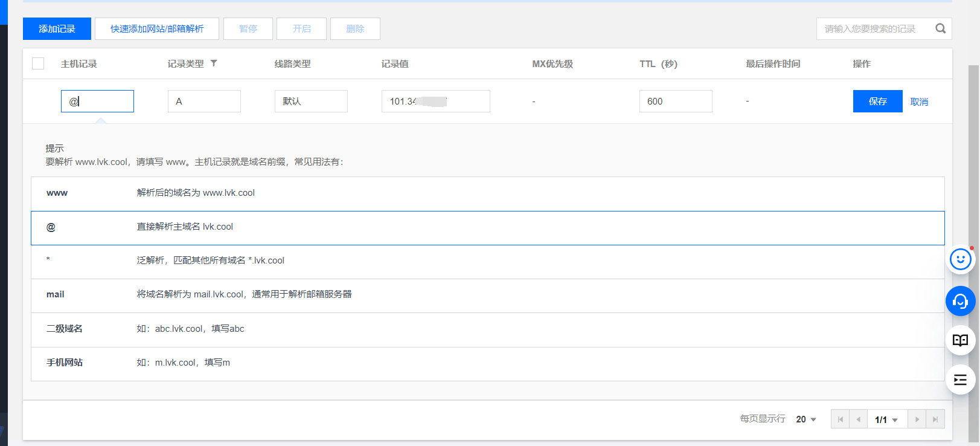Click the 添加记录 button
This screenshot has width=980, height=446.
coord(57,28)
